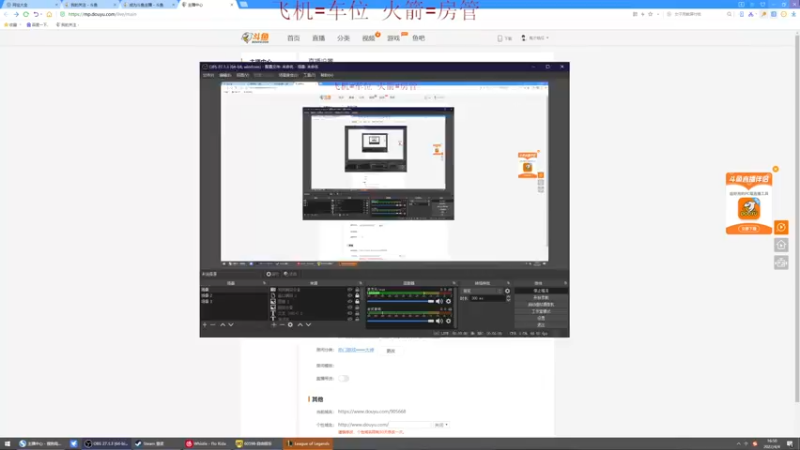Open settings gear of upper mixer track

point(448,302)
